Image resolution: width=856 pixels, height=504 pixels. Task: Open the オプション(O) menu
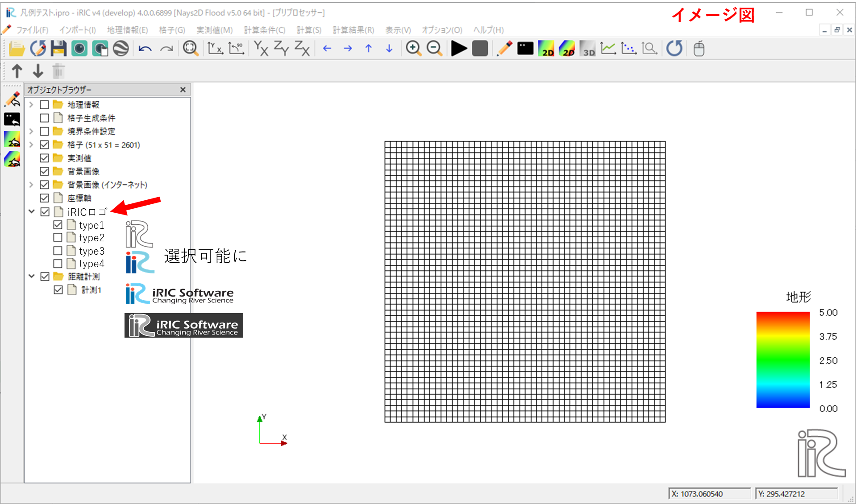[441, 30]
